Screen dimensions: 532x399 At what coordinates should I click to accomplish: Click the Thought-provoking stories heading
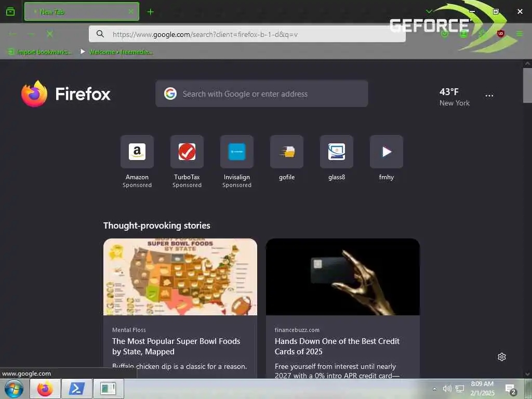(x=157, y=225)
